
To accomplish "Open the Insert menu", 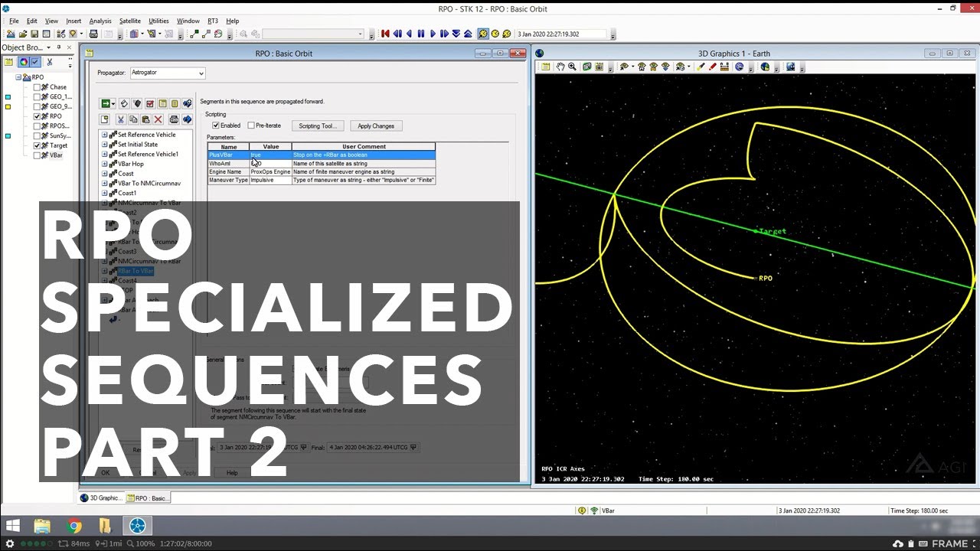I will point(73,21).
